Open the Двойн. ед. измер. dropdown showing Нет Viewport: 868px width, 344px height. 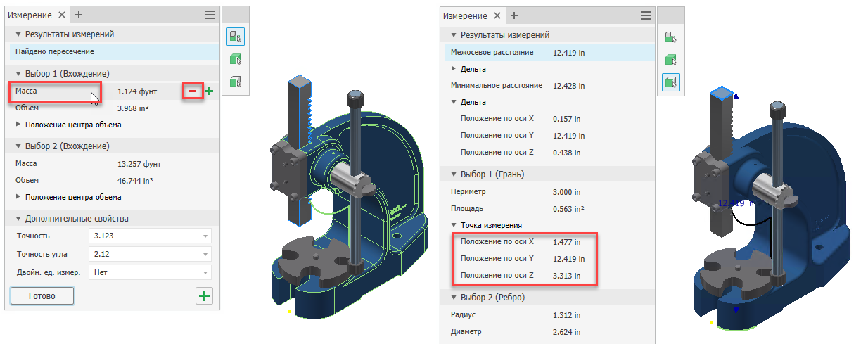(x=150, y=272)
